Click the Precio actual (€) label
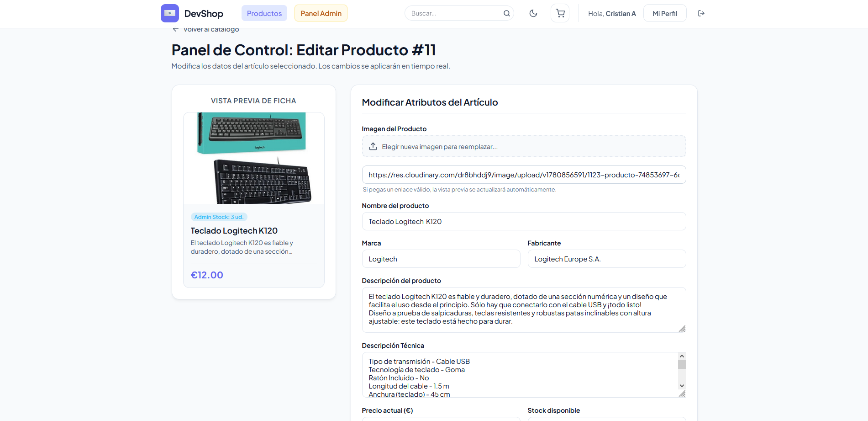This screenshot has height=421, width=868. [387, 410]
